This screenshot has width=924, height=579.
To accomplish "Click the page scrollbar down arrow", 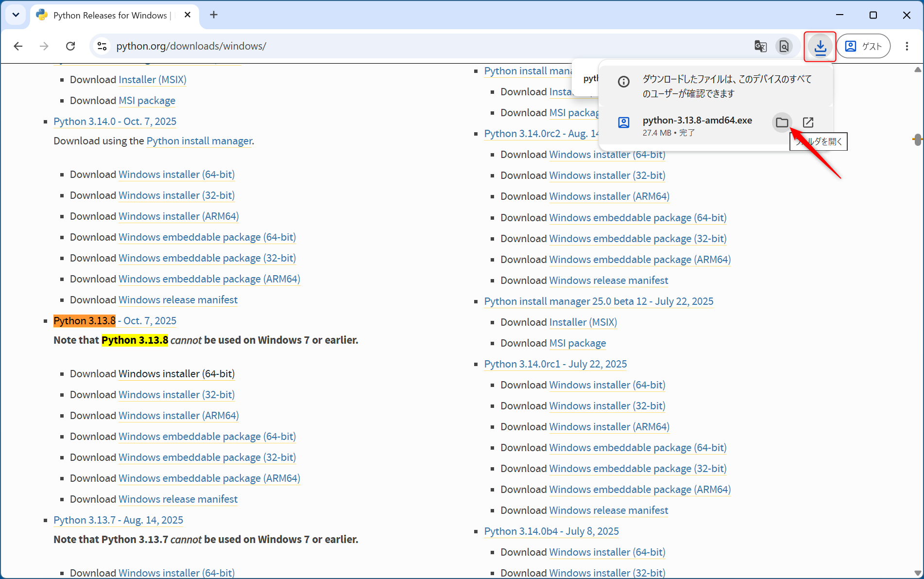I will coord(918,573).
